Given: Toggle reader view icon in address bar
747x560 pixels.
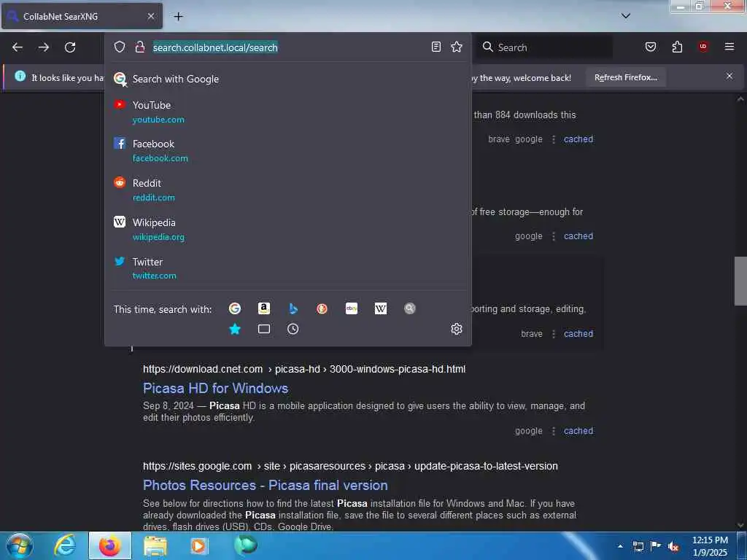Looking at the screenshot, I should coord(436,47).
